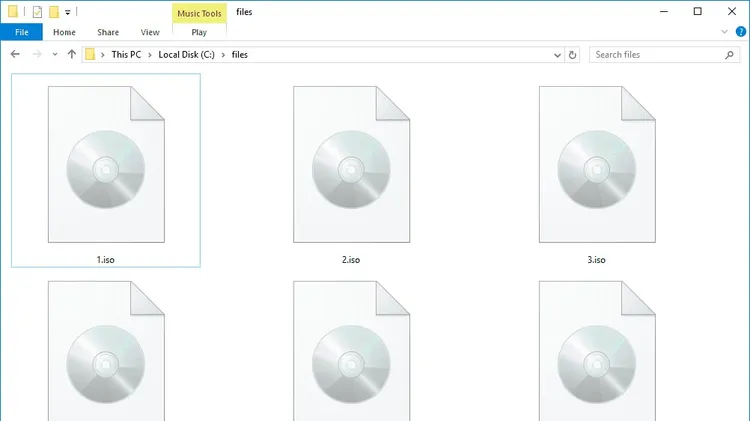
Task: Click the search magnifier icon
Action: [x=729, y=55]
